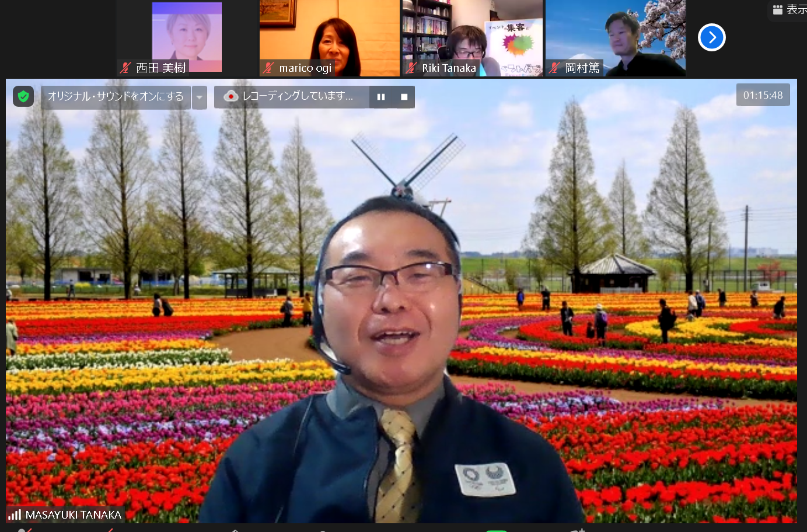The image size is (807, 532).
Task: Click the レコーディングしています status label
Action: pyautogui.click(x=298, y=96)
